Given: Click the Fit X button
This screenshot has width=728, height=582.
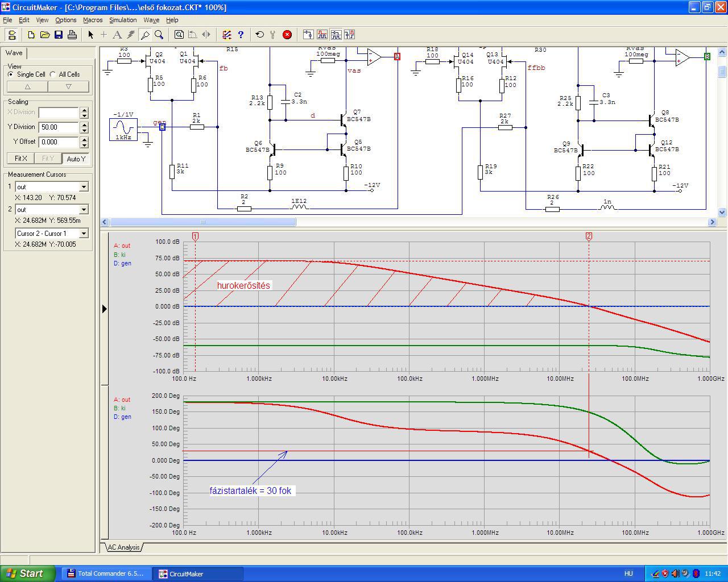Looking at the screenshot, I should [20, 159].
